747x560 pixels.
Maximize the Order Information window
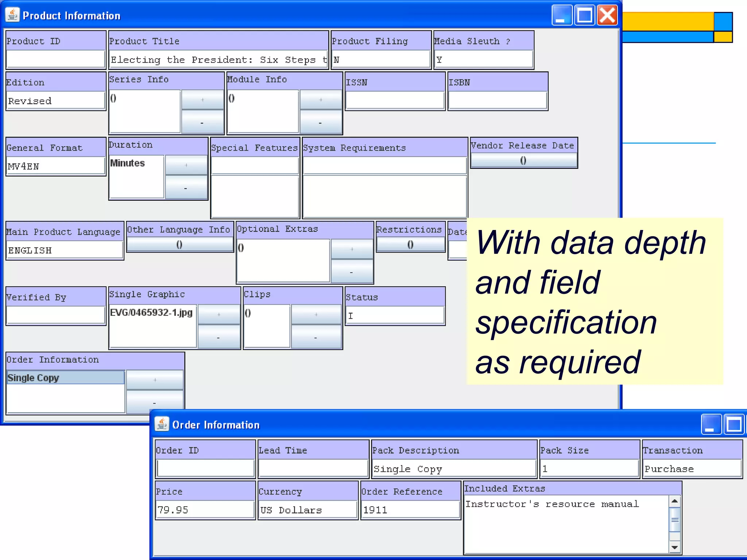pos(734,424)
